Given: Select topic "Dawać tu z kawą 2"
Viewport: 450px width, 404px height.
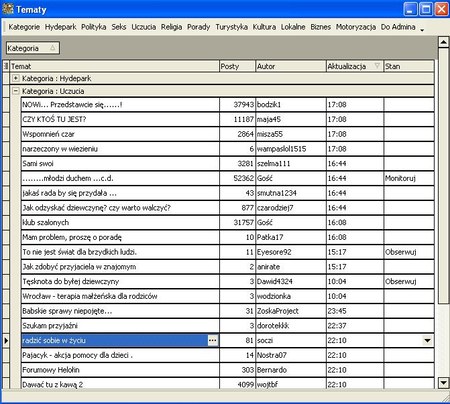Looking at the screenshot, I should pyautogui.click(x=120, y=384).
